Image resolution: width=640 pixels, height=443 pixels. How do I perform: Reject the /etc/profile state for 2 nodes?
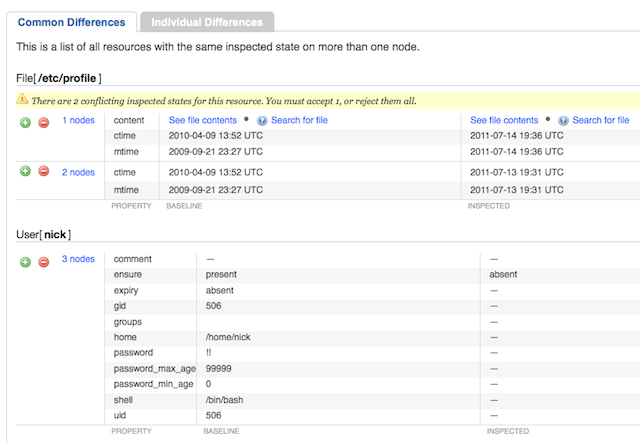click(43, 172)
